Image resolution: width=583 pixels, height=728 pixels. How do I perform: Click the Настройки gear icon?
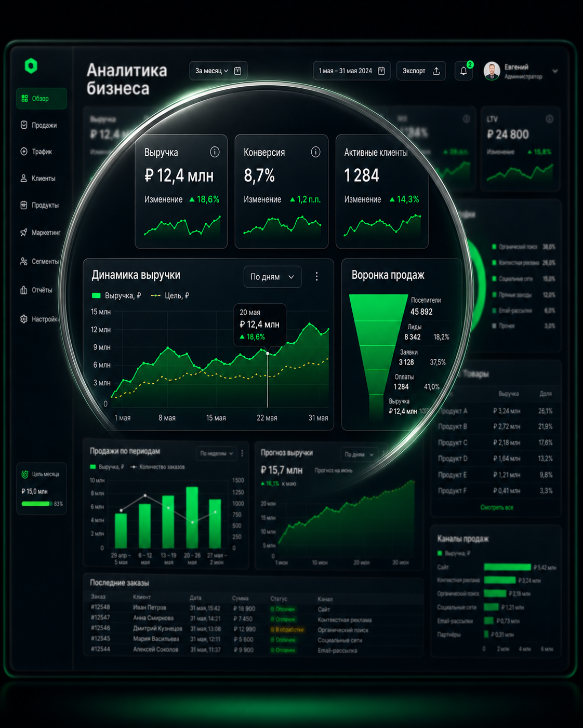click(x=24, y=319)
